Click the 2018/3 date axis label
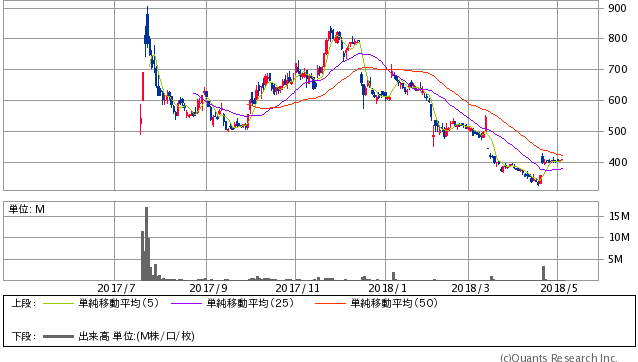The image size is (638, 362). (470, 288)
